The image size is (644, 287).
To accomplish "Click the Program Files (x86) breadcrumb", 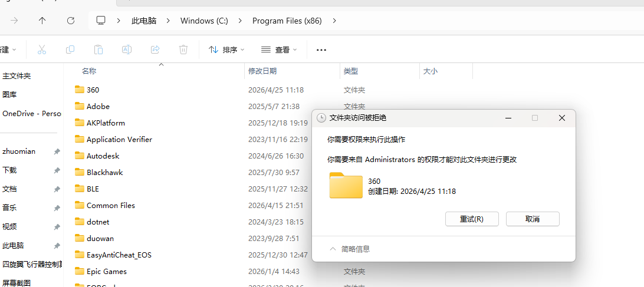I will [x=287, y=21].
